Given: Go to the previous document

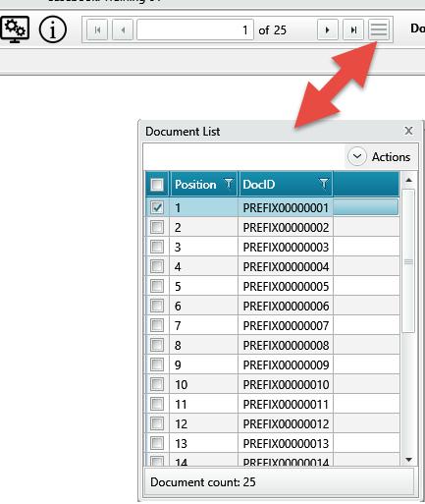Looking at the screenshot, I should [x=123, y=30].
